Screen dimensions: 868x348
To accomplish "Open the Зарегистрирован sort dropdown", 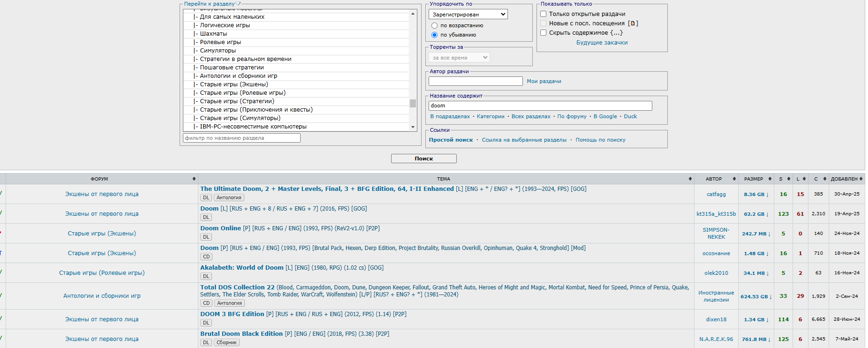I will [468, 15].
